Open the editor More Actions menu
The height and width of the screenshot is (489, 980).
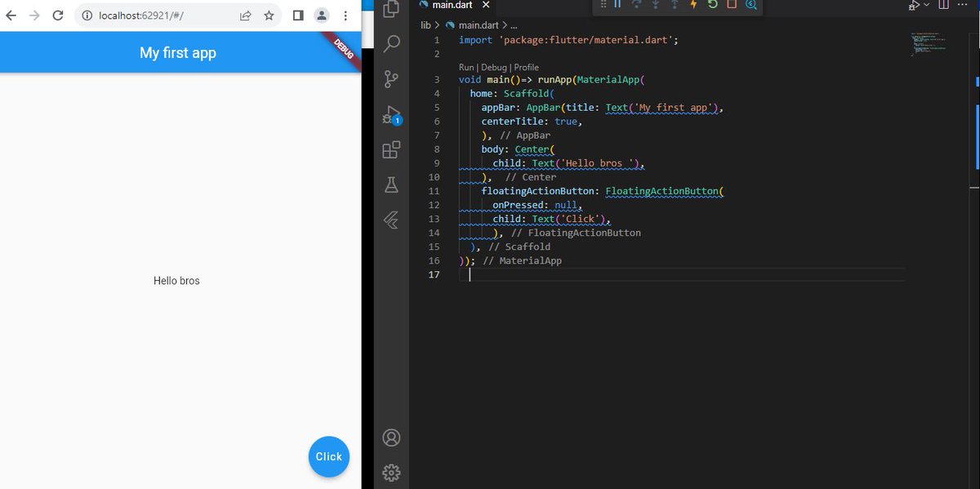tap(964, 6)
